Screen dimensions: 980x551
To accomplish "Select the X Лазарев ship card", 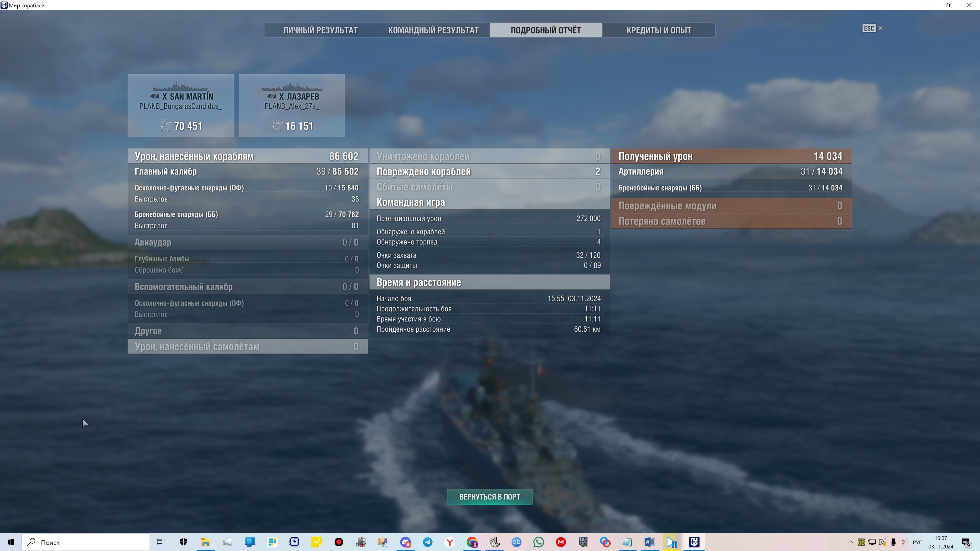I will point(292,105).
